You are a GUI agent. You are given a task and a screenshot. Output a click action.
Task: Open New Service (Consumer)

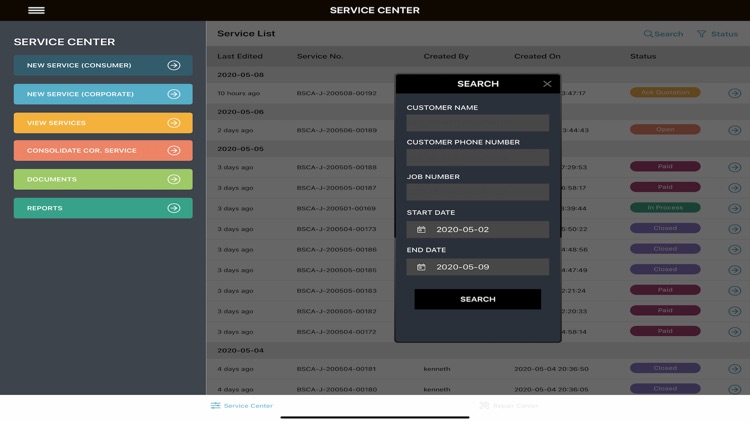(103, 65)
